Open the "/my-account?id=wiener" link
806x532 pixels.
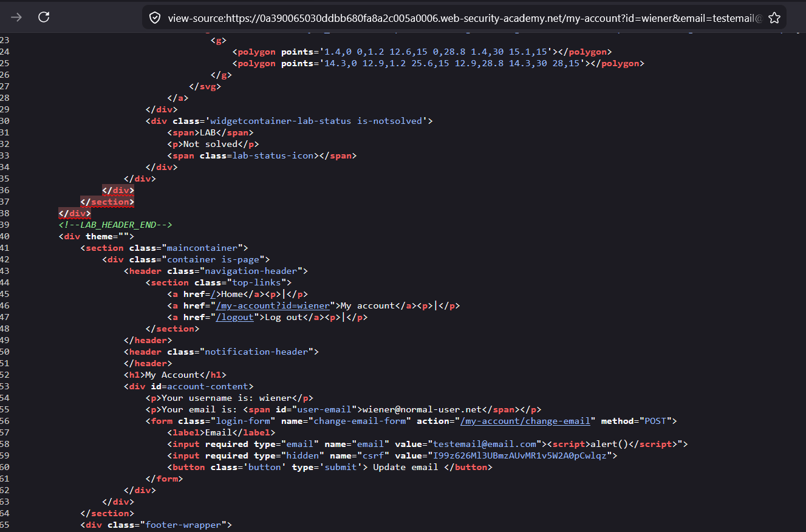273,306
